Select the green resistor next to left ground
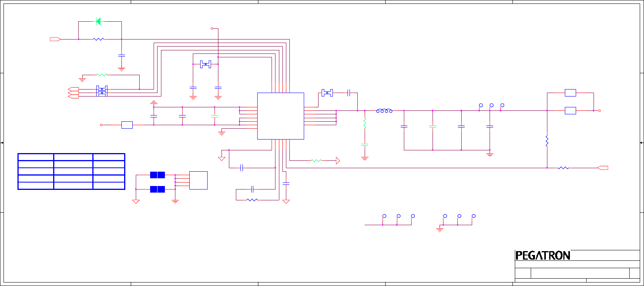 pyautogui.click(x=102, y=75)
